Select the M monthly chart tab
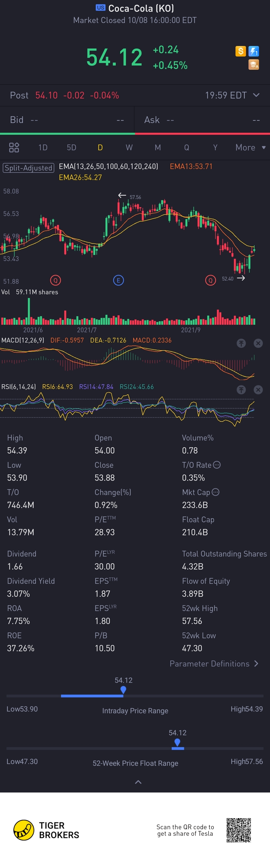Viewport: 270px width, 868px height. (158, 147)
